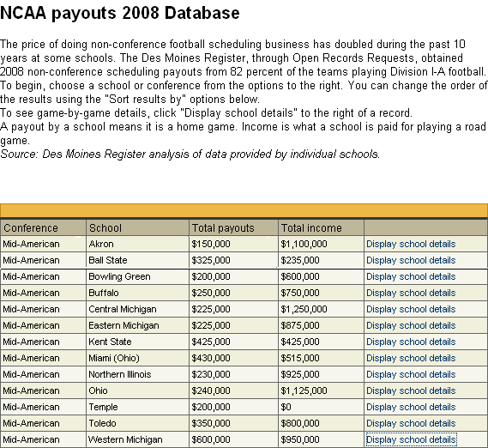Select the Toledo school cell

137,423
